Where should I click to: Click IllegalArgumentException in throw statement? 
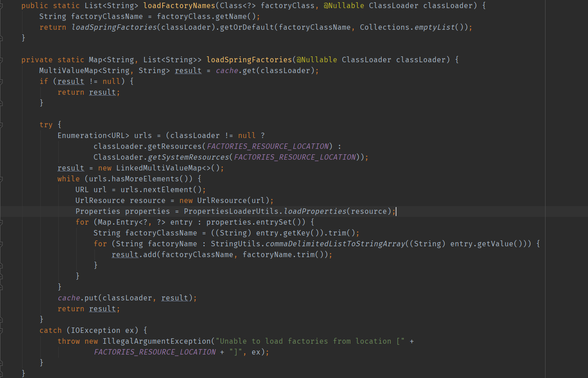pyautogui.click(x=157, y=341)
